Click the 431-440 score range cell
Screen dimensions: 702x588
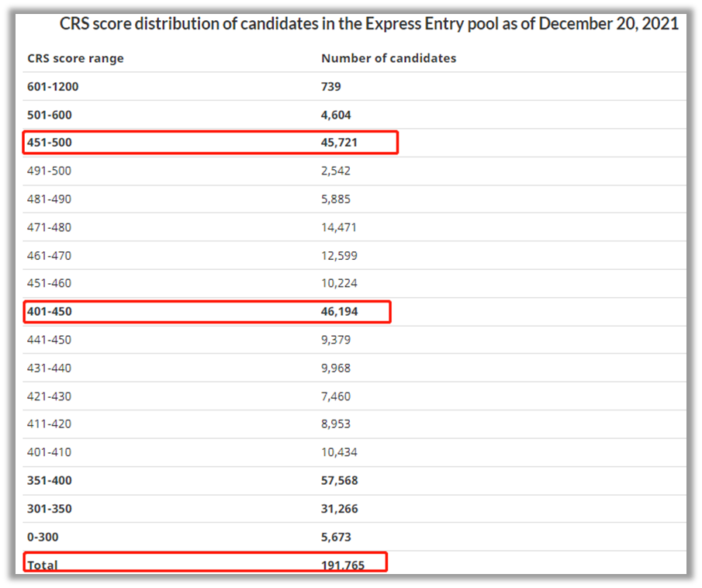(x=49, y=368)
